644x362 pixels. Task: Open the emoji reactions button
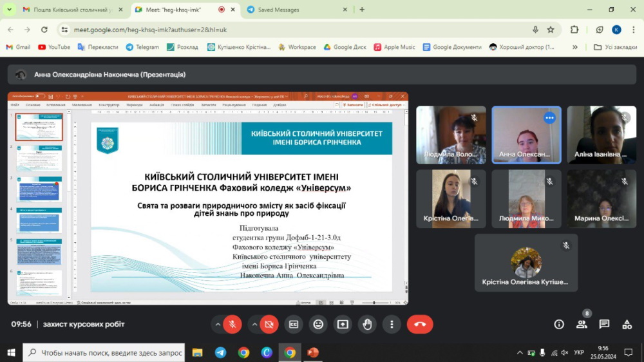click(x=318, y=324)
